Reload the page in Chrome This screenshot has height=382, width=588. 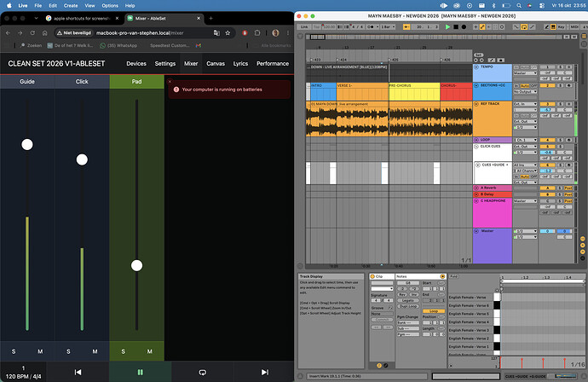tap(32, 33)
